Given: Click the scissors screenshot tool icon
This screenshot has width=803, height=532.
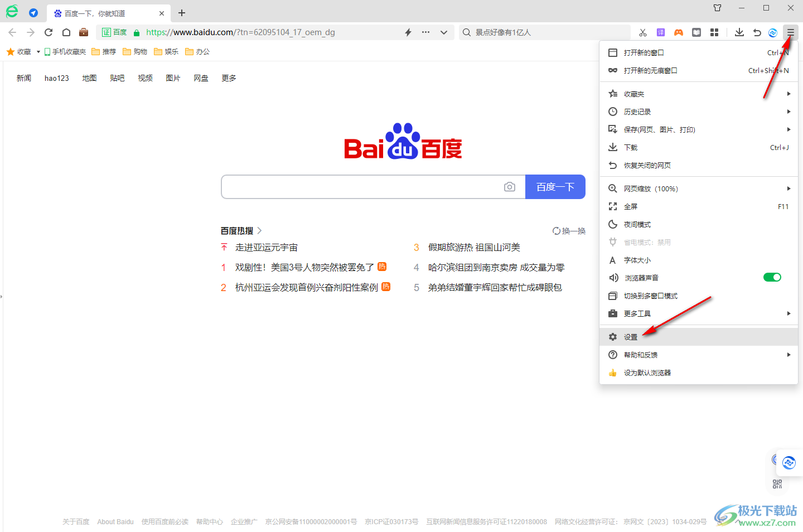Looking at the screenshot, I should pos(643,32).
